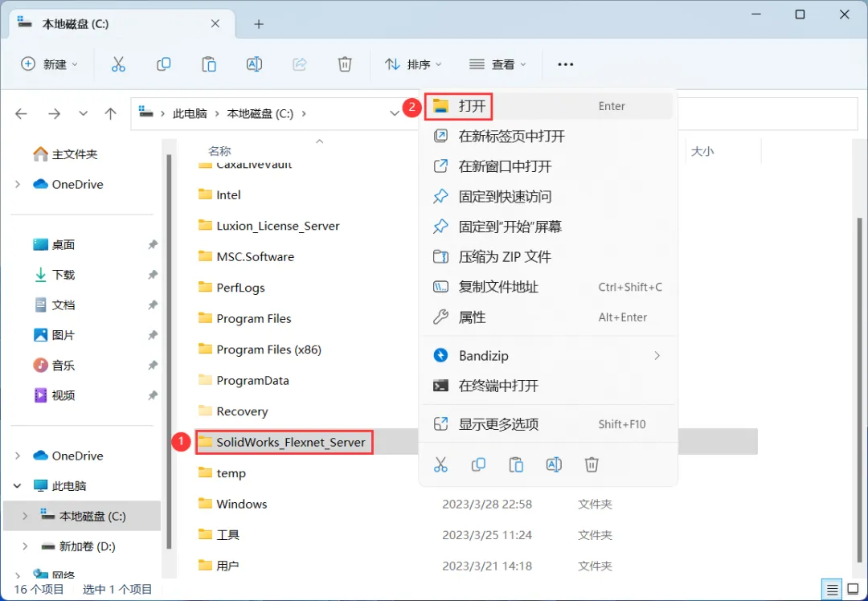
Task: Choose 固定到快速访问 in the context menu
Action: [x=548, y=197]
